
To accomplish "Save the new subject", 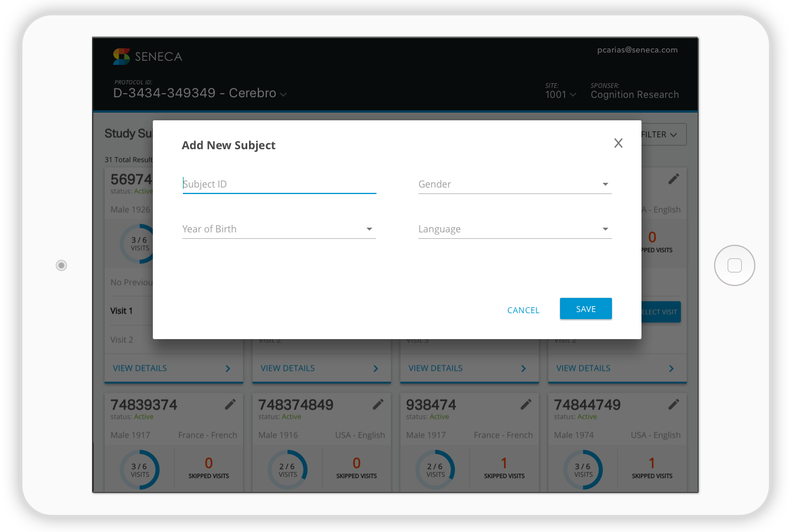I will click(585, 308).
